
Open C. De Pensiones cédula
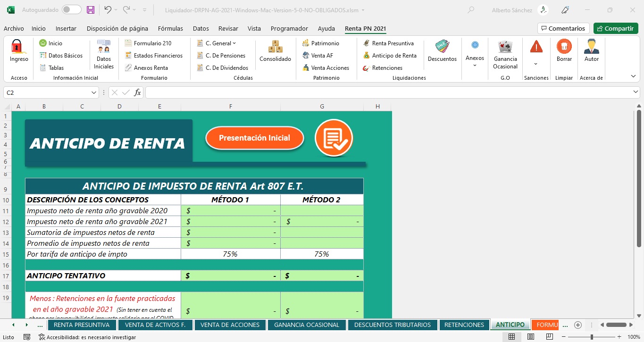(x=221, y=55)
